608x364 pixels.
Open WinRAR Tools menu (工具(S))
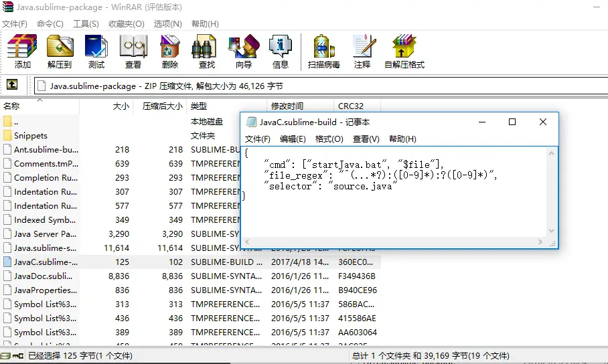point(86,23)
